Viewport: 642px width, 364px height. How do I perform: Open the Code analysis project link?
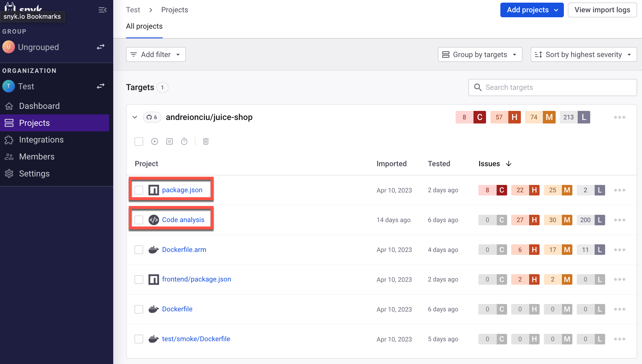coord(183,220)
